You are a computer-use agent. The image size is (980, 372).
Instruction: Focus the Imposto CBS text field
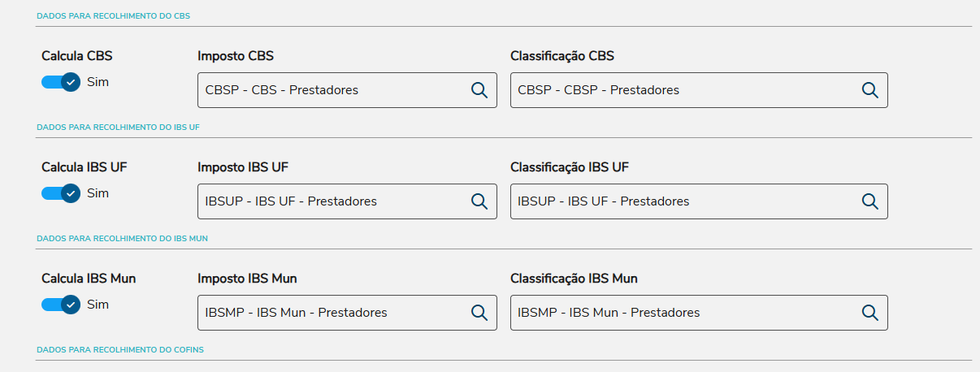point(329,90)
